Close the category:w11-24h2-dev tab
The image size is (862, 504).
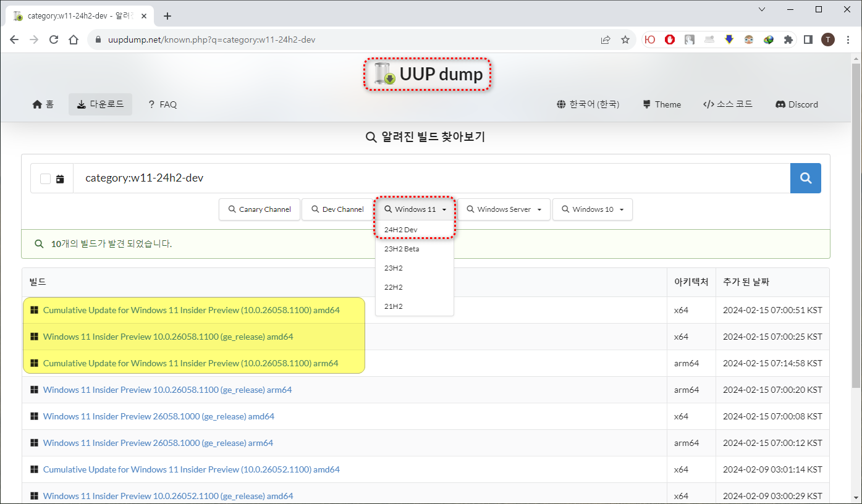click(x=145, y=16)
